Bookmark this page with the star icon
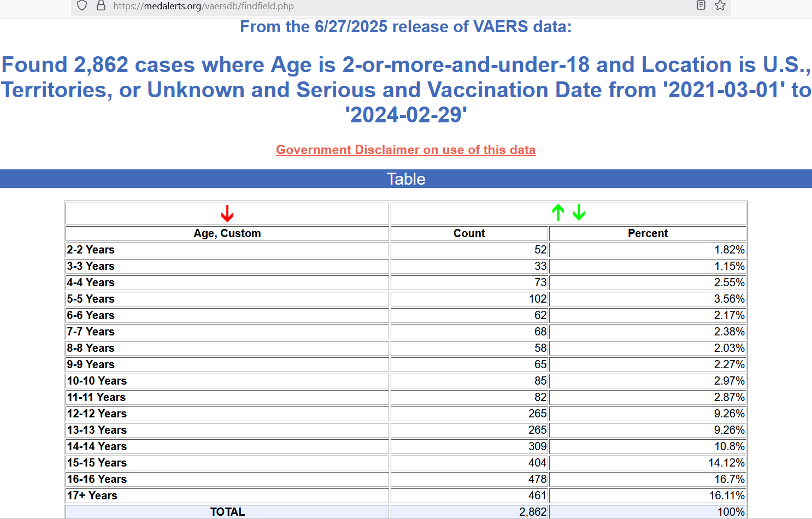812x519 pixels. pyautogui.click(x=720, y=5)
